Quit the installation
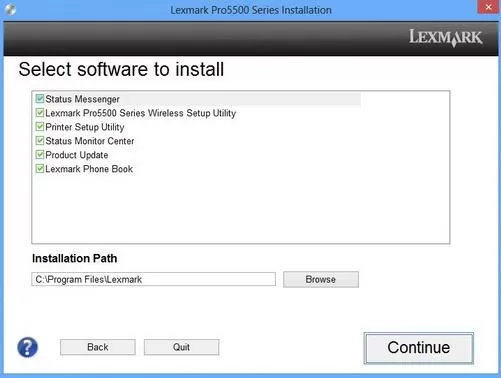 (x=181, y=347)
